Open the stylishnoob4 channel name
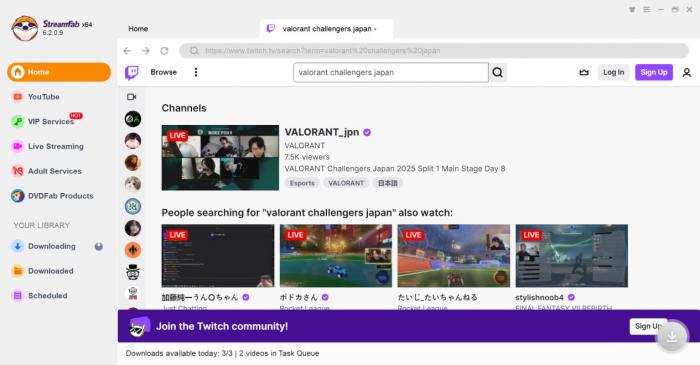The width and height of the screenshot is (700, 365). pos(539,297)
